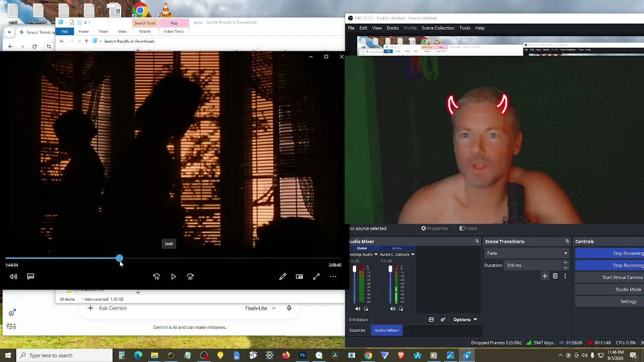Open the media player more options menu
644x362 pixels.
(333, 277)
